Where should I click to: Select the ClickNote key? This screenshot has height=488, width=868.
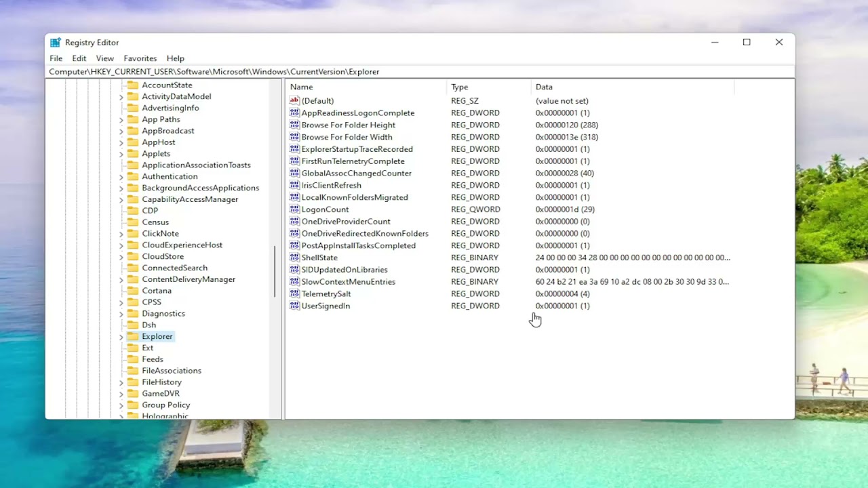[x=160, y=234]
